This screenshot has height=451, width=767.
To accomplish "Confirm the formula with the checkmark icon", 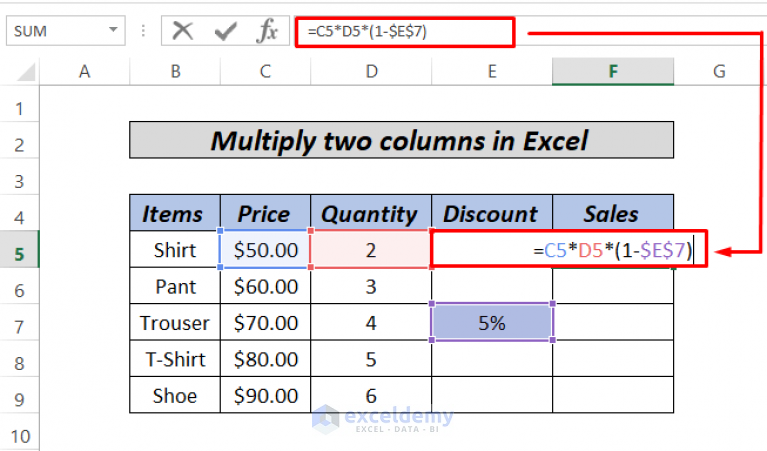I will pyautogui.click(x=224, y=31).
